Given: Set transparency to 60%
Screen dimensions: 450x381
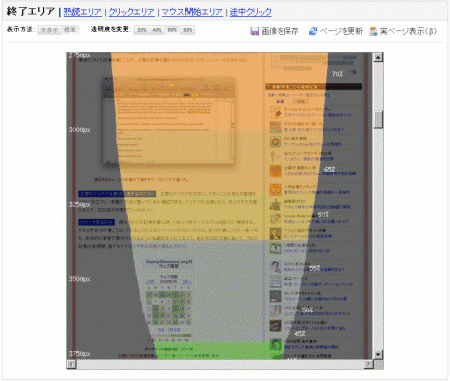Looking at the screenshot, I should click(x=172, y=30).
